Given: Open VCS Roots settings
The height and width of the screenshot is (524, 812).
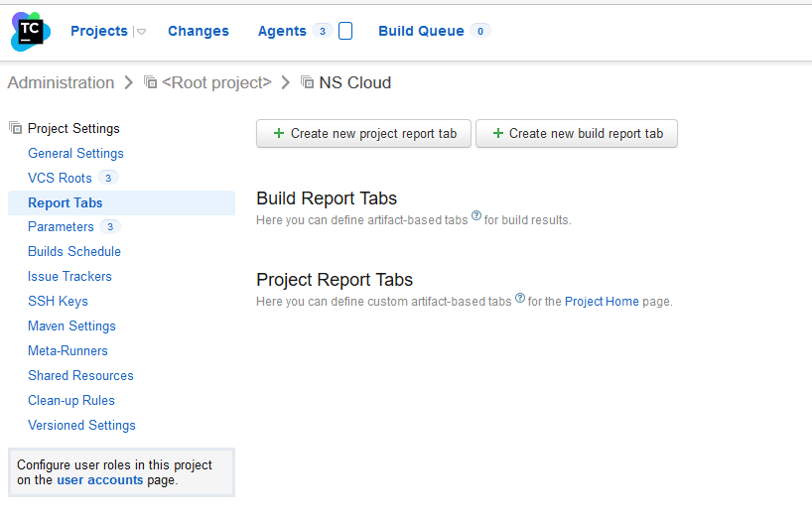Looking at the screenshot, I should coord(60,178).
